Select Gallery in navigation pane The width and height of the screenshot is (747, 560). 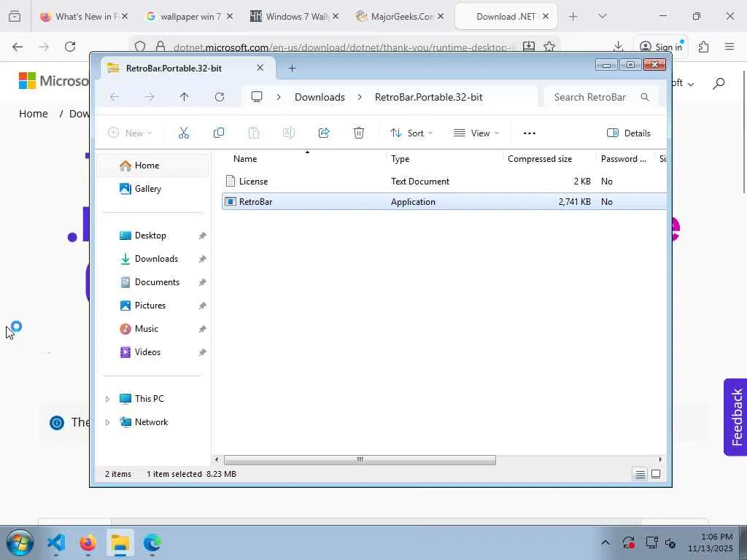pos(152,189)
